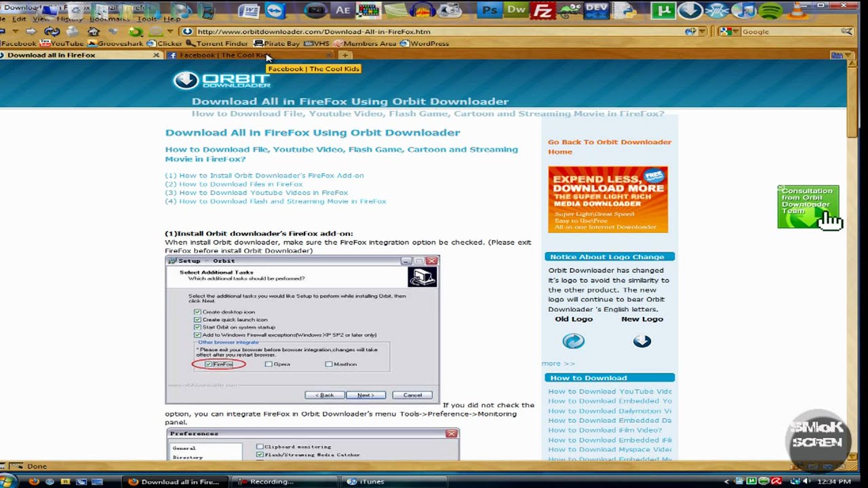
Task: Collapse system tray icons with the arrow
Action: pyautogui.click(x=726, y=482)
